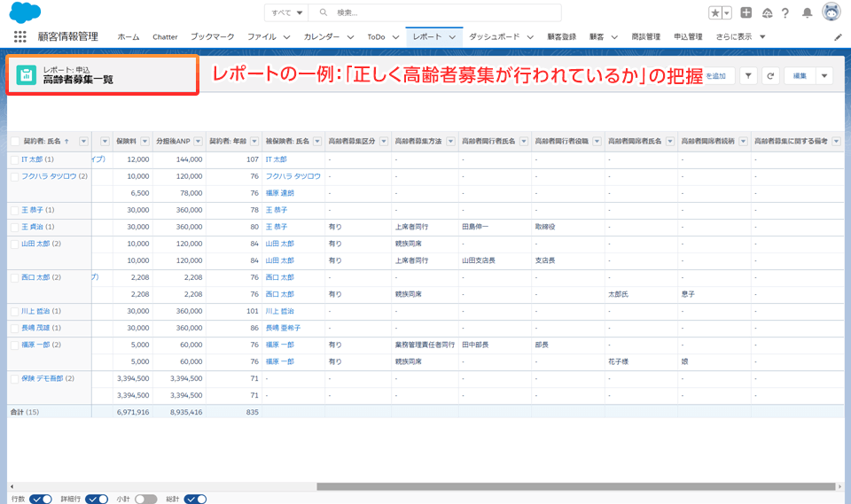The image size is (851, 504).
Task: Click the 編集 button
Action: coord(800,76)
